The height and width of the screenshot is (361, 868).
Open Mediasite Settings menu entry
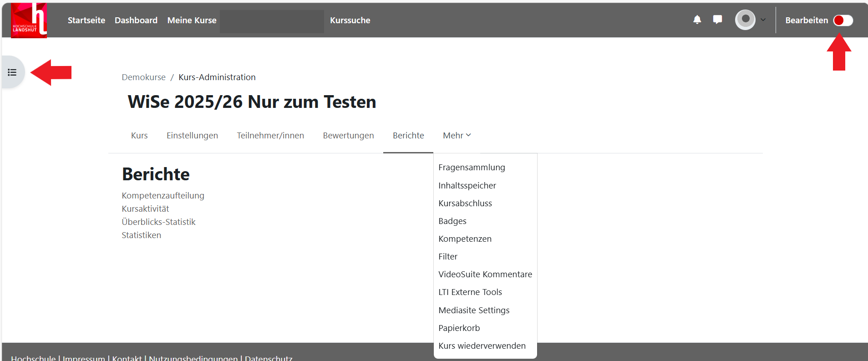[x=474, y=310]
